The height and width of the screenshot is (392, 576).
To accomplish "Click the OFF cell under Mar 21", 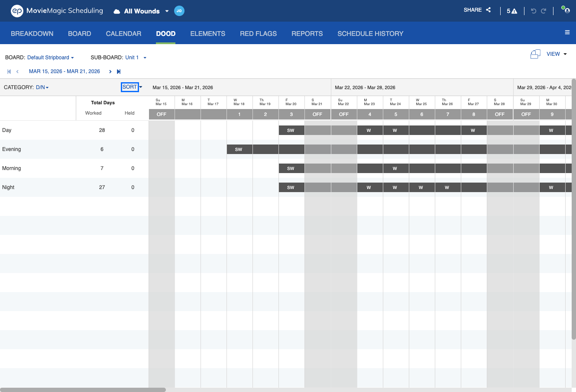I will tap(317, 114).
